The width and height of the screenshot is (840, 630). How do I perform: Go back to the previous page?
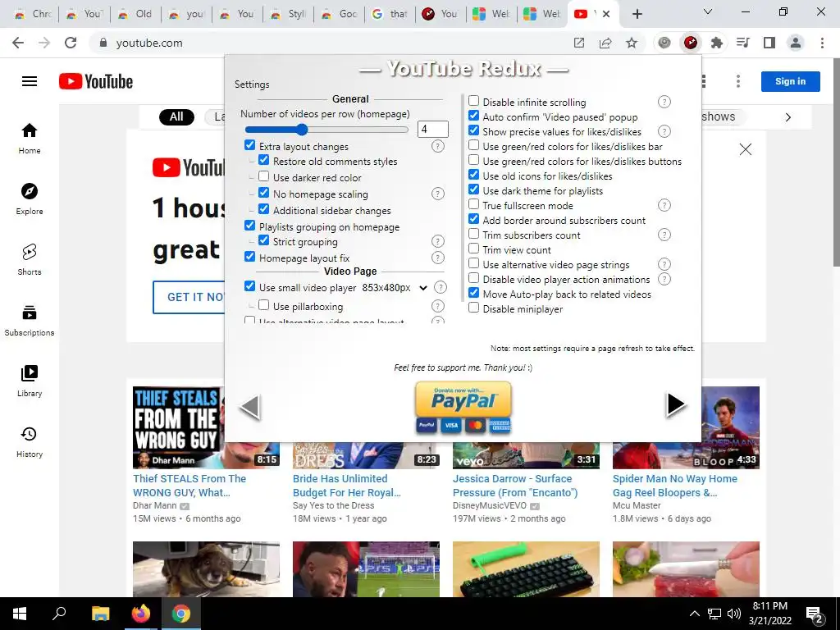(18, 43)
